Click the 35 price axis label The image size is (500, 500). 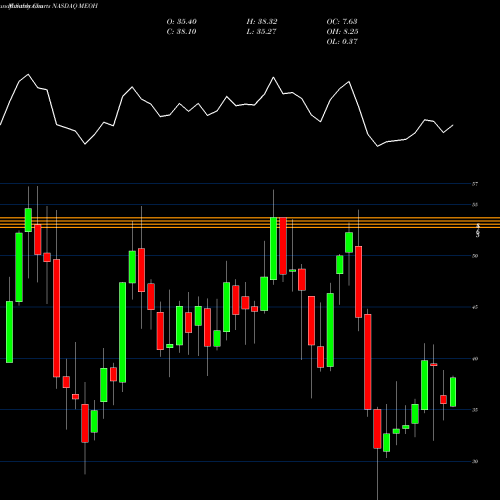click(475, 410)
